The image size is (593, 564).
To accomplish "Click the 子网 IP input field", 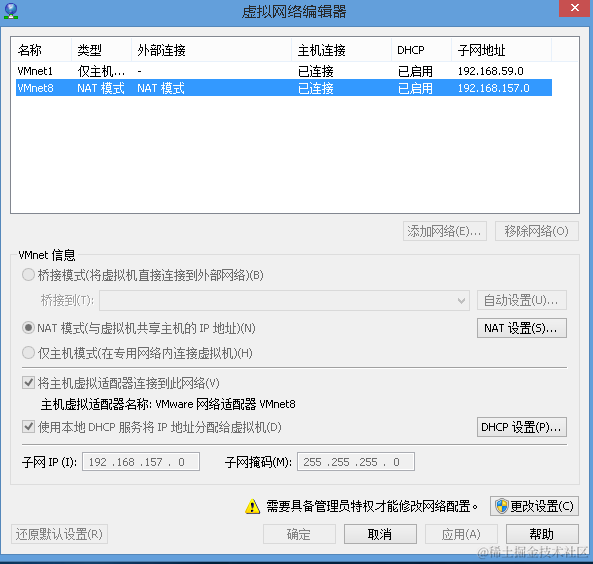I will (141, 461).
